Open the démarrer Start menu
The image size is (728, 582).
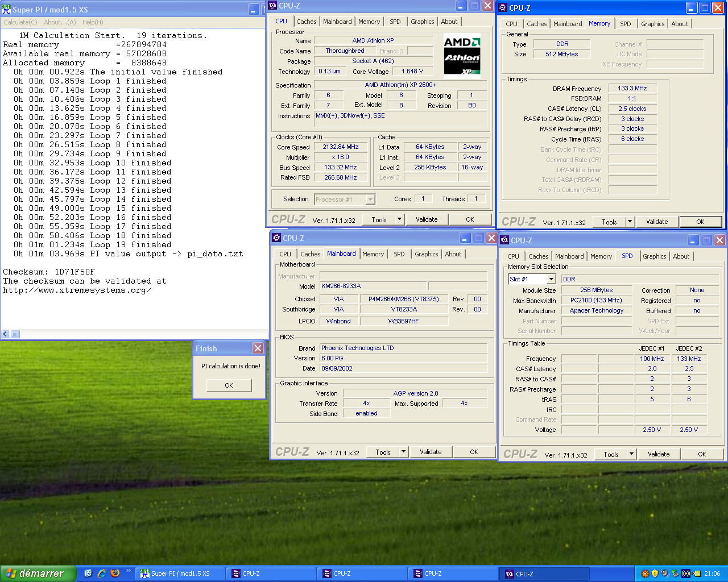click(38, 573)
